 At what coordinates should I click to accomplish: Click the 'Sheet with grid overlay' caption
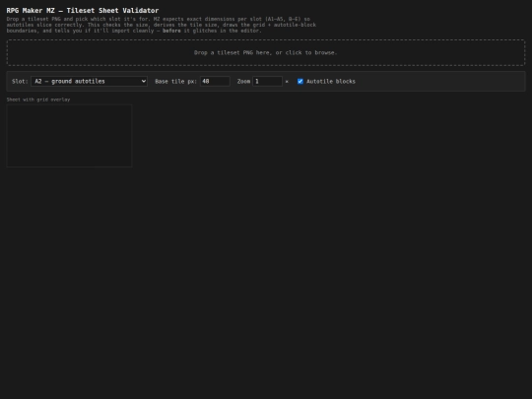(x=38, y=100)
